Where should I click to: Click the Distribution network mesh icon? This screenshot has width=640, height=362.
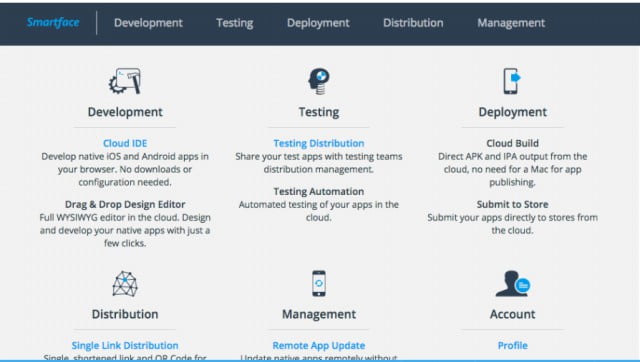(x=125, y=284)
